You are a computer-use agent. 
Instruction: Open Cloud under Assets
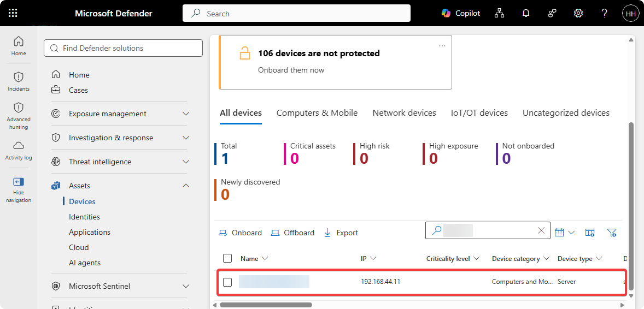coord(79,247)
